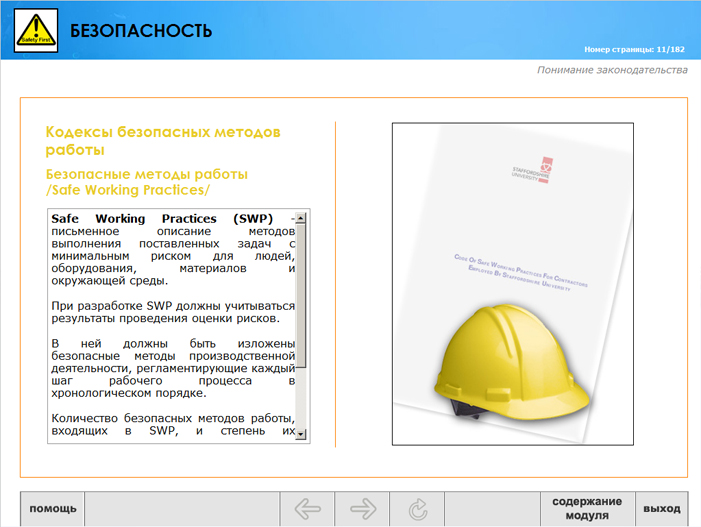Click the Staffordshire University logo on document

(533, 171)
